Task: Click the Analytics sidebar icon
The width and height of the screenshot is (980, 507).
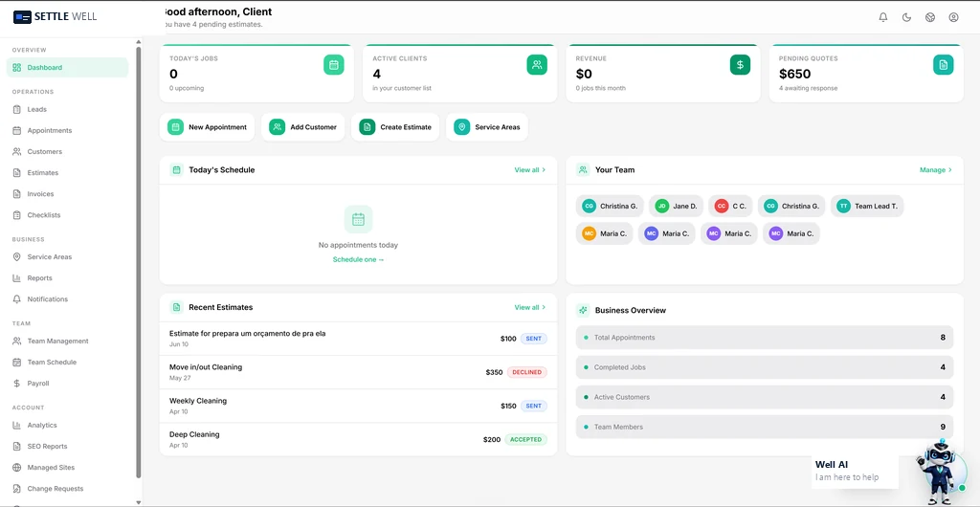Action: click(x=17, y=425)
